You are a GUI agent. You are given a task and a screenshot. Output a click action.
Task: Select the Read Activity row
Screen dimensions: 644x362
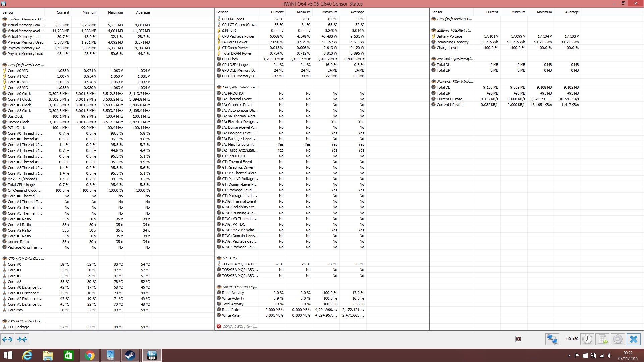[x=291, y=293]
